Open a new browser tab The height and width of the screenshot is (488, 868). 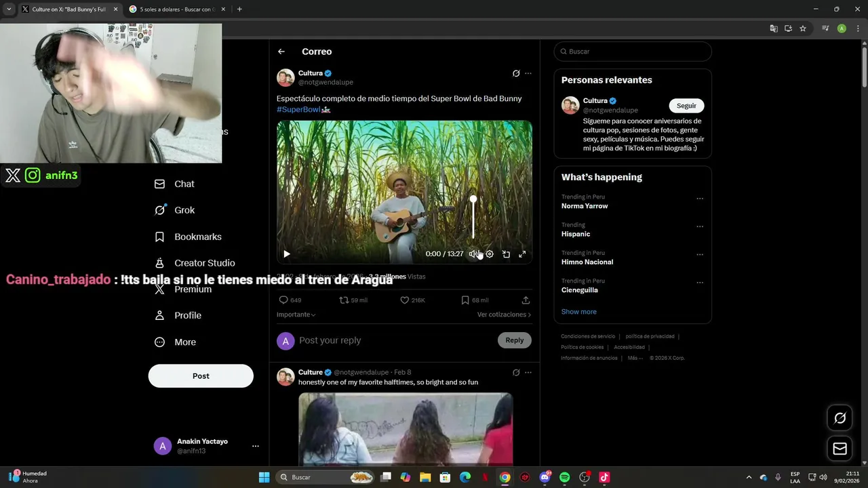[239, 9]
